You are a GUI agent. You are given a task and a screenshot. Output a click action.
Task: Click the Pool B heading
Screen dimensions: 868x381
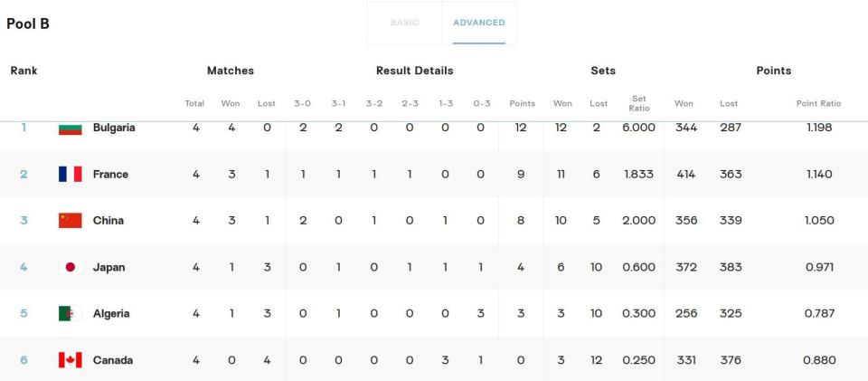coord(28,24)
